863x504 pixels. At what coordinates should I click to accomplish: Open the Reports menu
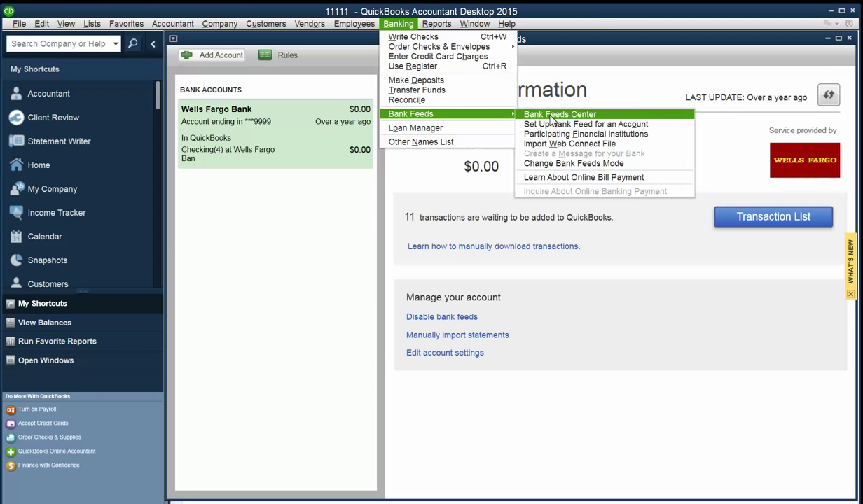(436, 24)
